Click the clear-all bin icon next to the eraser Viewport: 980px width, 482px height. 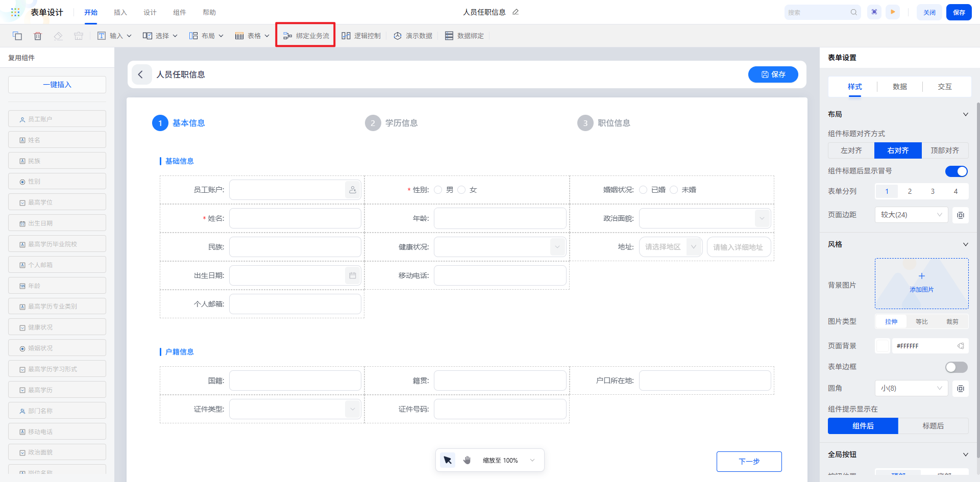(x=79, y=36)
